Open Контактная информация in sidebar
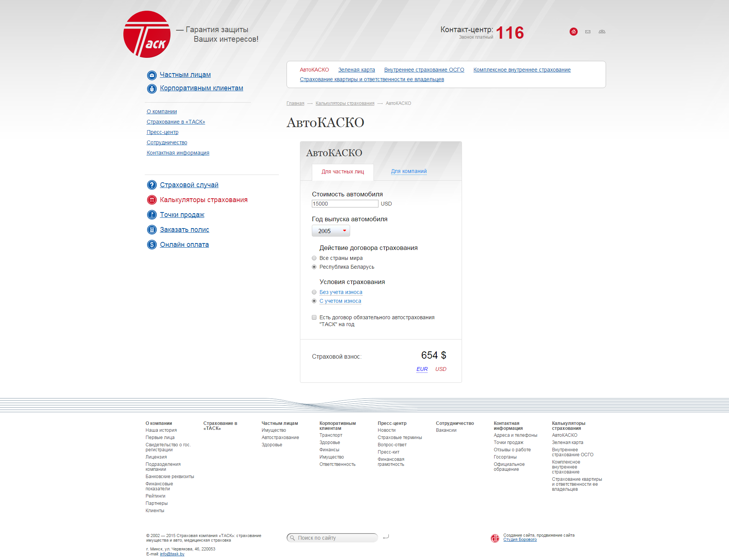The height and width of the screenshot is (560, 729). pyautogui.click(x=178, y=153)
